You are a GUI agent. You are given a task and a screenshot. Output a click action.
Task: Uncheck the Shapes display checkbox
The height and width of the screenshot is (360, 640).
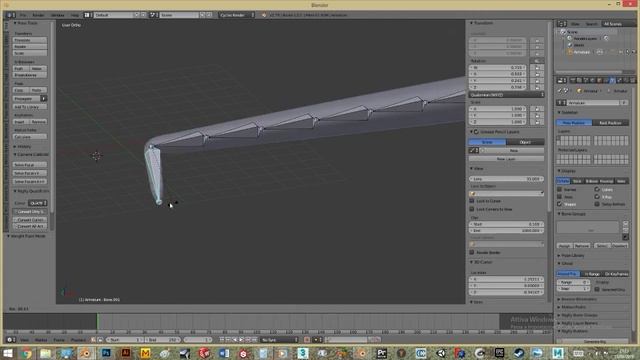point(560,204)
